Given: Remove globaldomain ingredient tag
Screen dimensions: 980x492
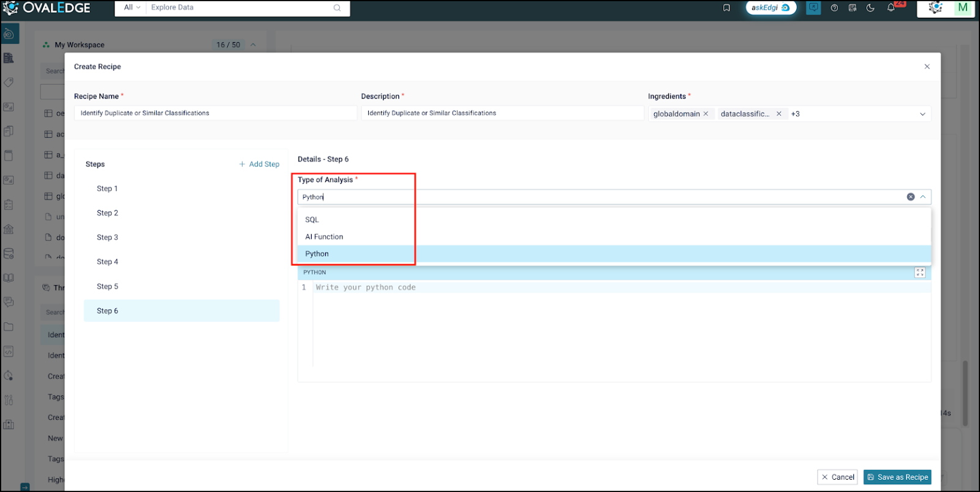Looking at the screenshot, I should 706,114.
